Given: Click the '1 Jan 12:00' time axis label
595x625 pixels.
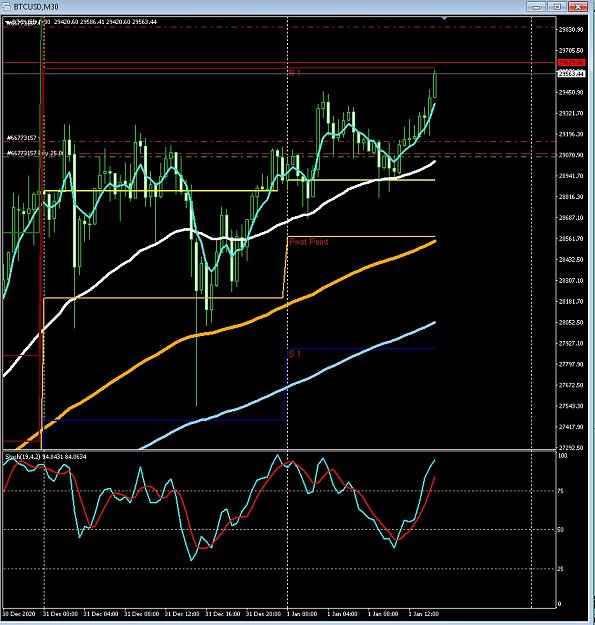Looking at the screenshot, I should 424,613.
